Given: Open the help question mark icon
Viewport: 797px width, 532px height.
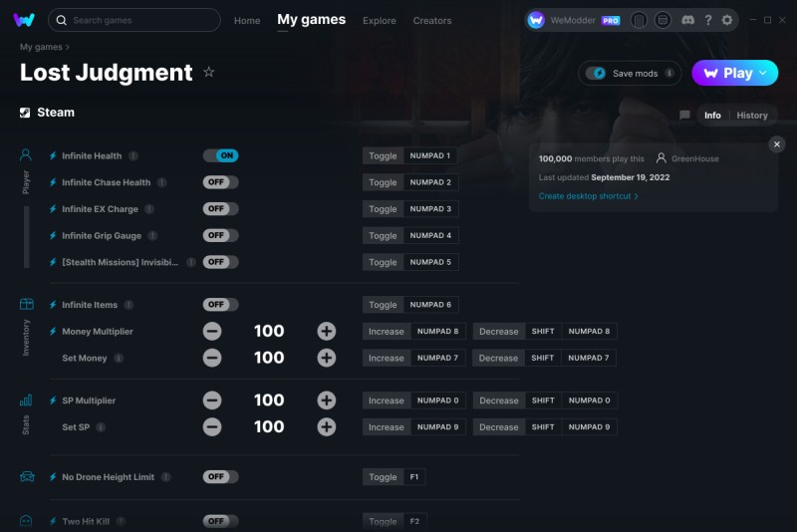Looking at the screenshot, I should pyautogui.click(x=708, y=20).
